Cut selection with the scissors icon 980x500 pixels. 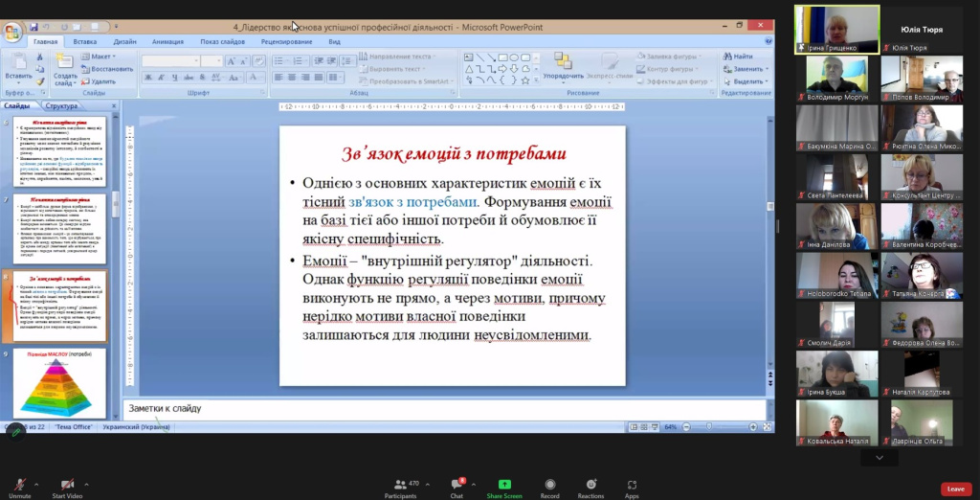[x=40, y=57]
